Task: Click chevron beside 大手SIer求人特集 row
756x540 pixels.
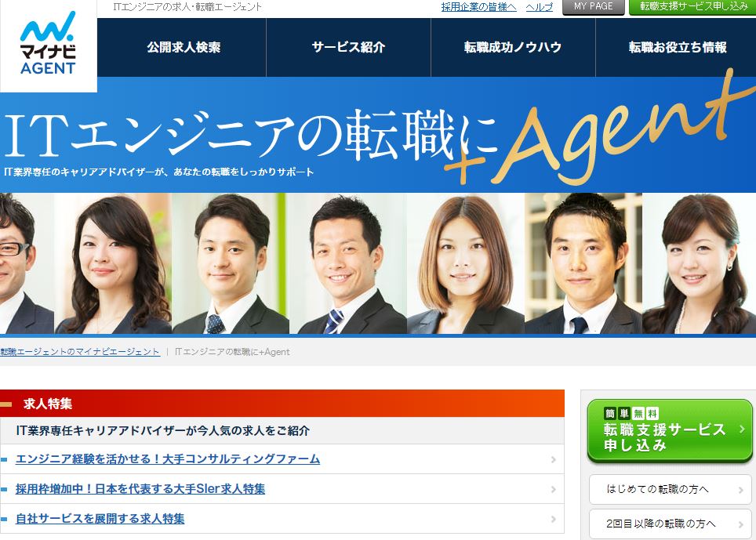Action: (554, 489)
